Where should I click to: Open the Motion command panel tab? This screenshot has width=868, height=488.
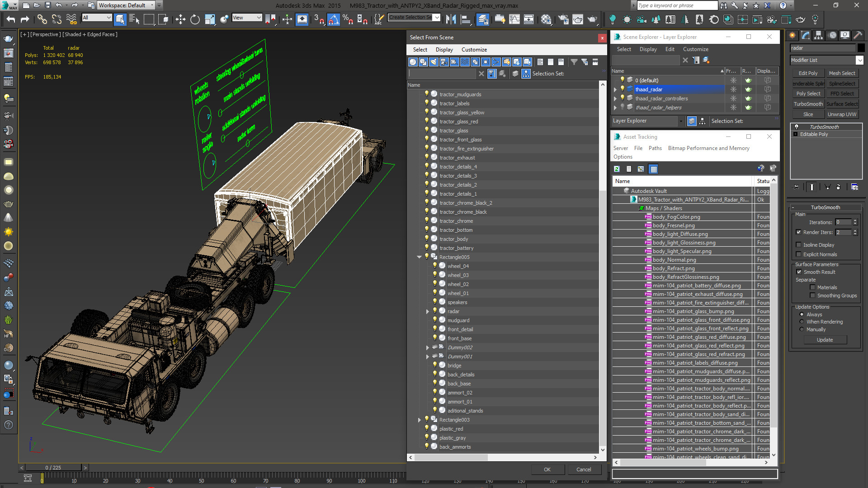(x=832, y=35)
